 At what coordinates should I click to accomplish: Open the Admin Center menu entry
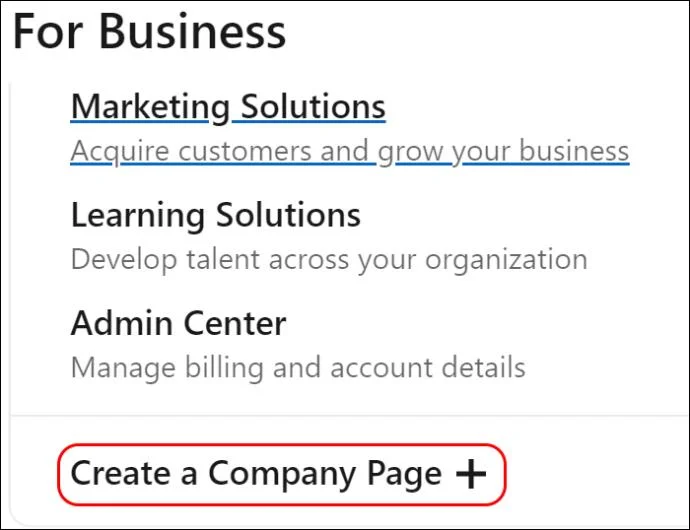(178, 323)
